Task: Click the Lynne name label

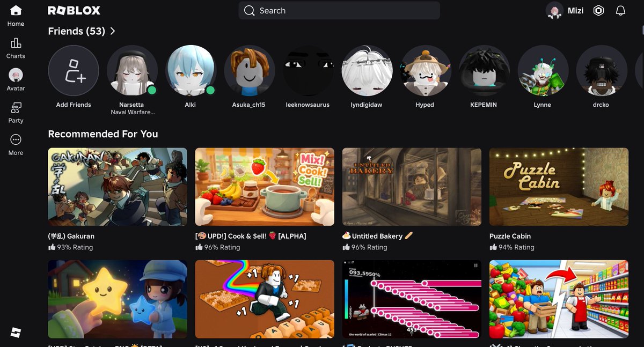Action: 543,105
